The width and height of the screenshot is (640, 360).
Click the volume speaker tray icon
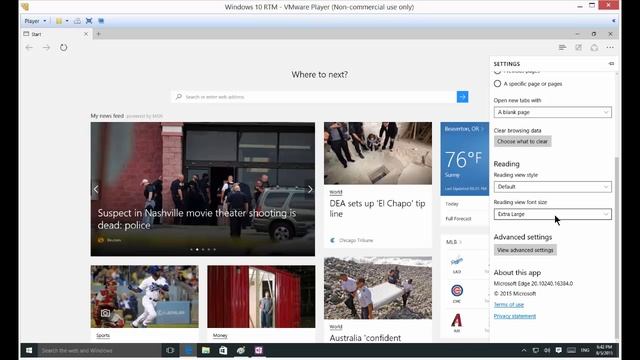pos(547,350)
